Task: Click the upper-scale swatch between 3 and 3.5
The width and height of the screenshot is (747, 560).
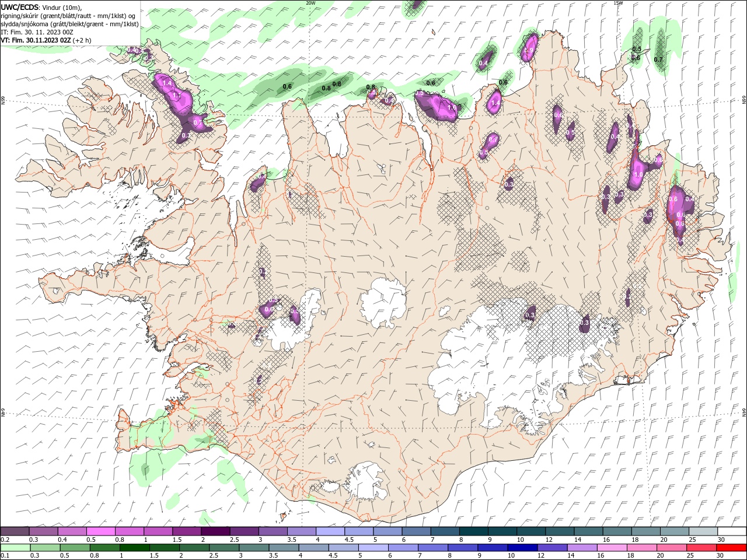Action: coord(273,531)
